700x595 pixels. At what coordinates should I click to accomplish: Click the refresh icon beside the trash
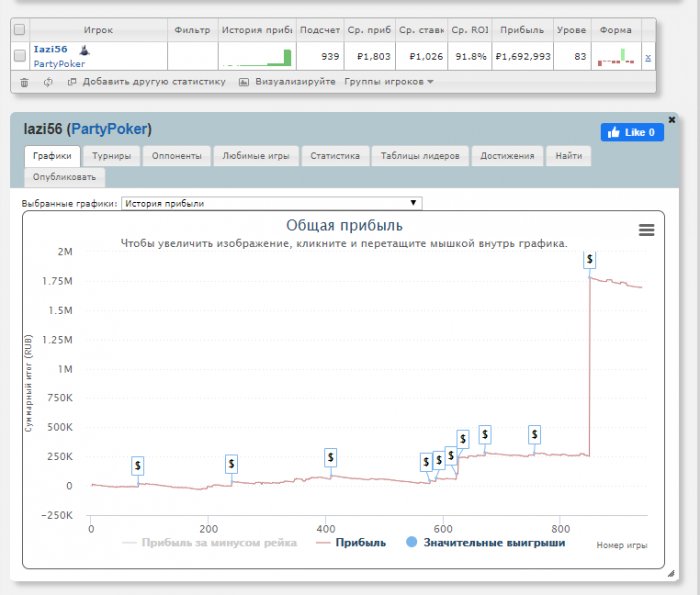pos(48,81)
